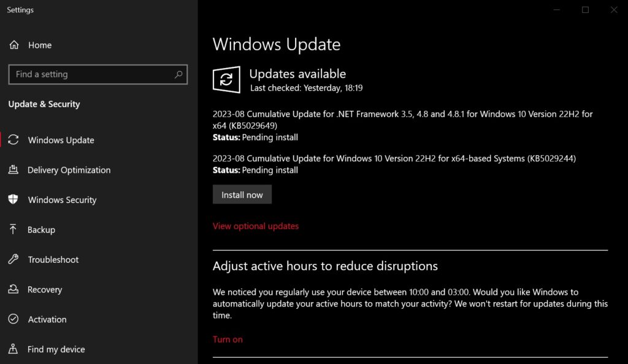Screen dimensions: 628x364
Task: Click the active hours description paragraph
Action: click(x=410, y=303)
